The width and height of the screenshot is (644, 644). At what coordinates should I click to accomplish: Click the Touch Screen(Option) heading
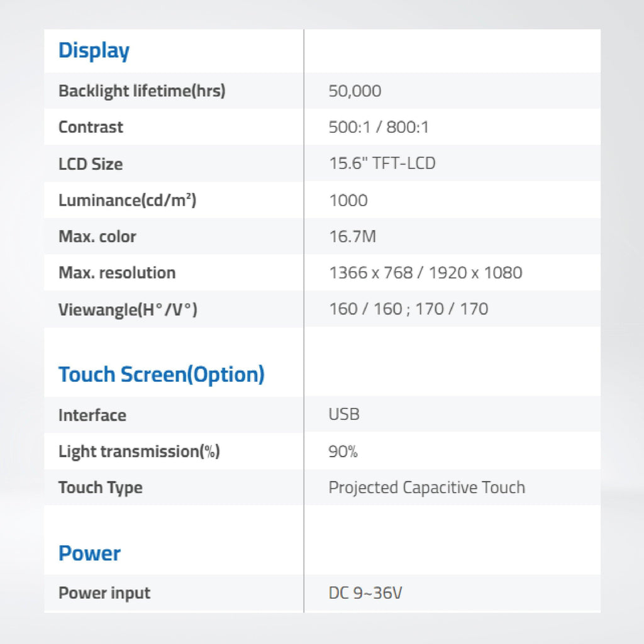(x=162, y=374)
